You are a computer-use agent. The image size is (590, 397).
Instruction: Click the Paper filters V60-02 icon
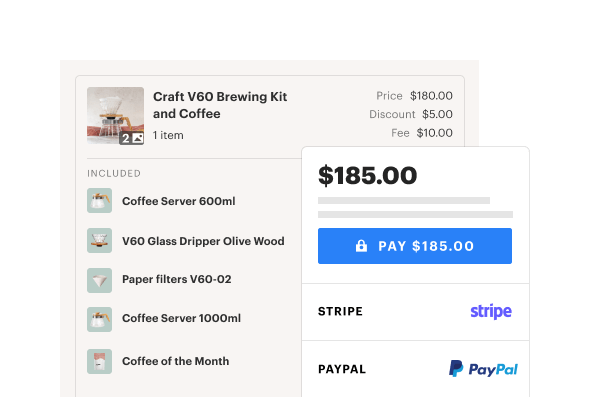click(99, 280)
